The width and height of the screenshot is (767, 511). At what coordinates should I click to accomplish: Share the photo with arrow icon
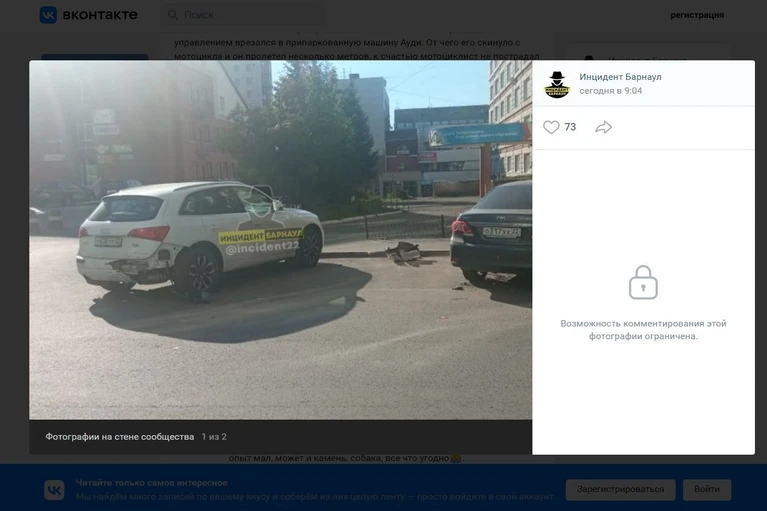click(604, 127)
